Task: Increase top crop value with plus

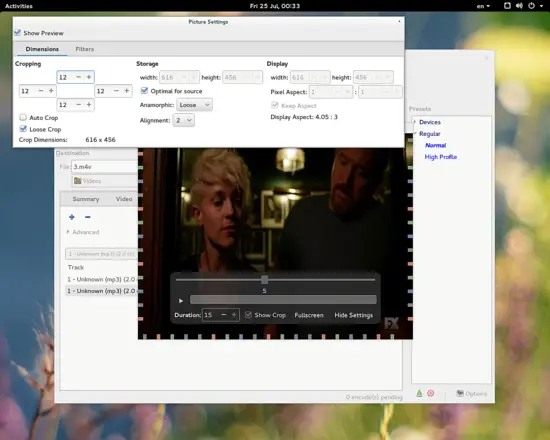Action: (x=89, y=77)
